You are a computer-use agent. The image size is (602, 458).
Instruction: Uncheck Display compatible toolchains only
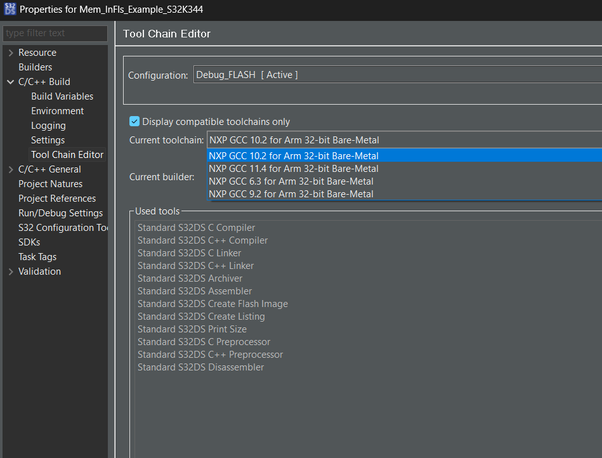134,122
